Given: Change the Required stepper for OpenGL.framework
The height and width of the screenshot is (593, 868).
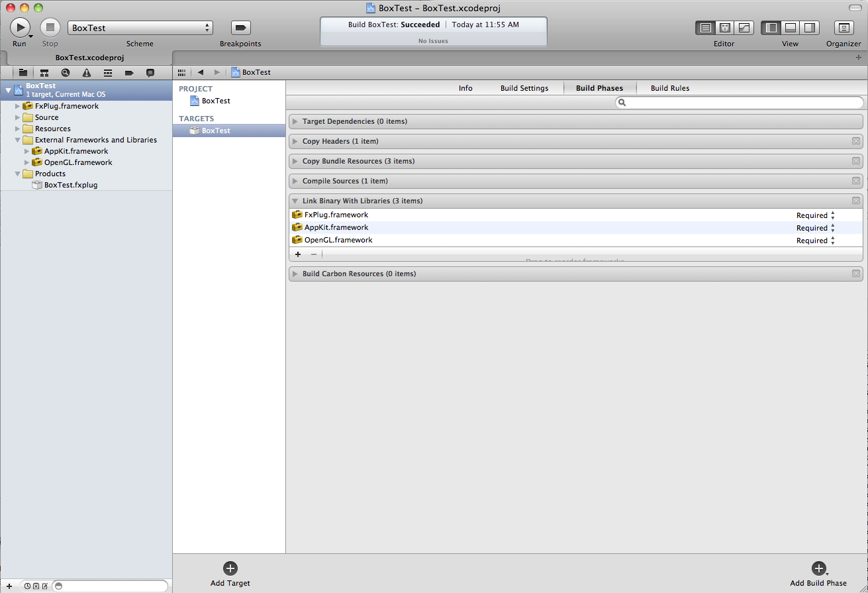Looking at the screenshot, I should (832, 241).
